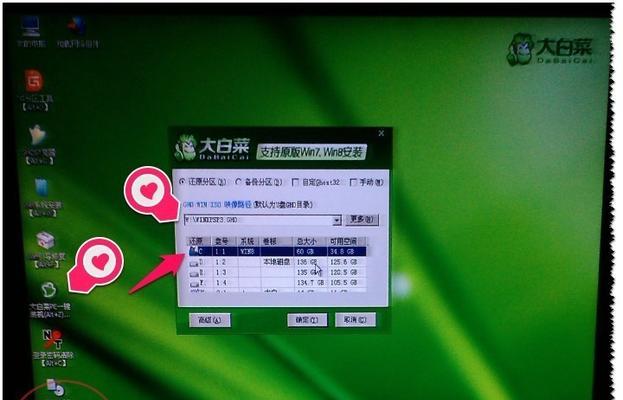
Task: Select the 备份分区 radio button
Action: [x=238, y=182]
